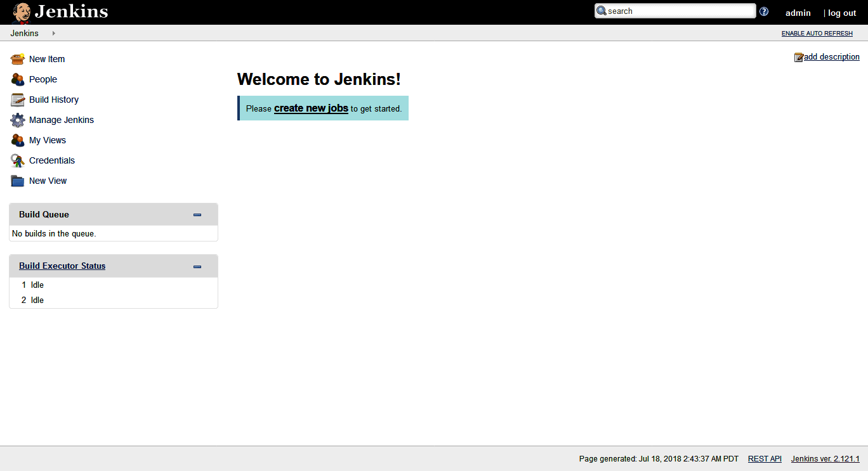Select the Build History icon

pos(17,99)
